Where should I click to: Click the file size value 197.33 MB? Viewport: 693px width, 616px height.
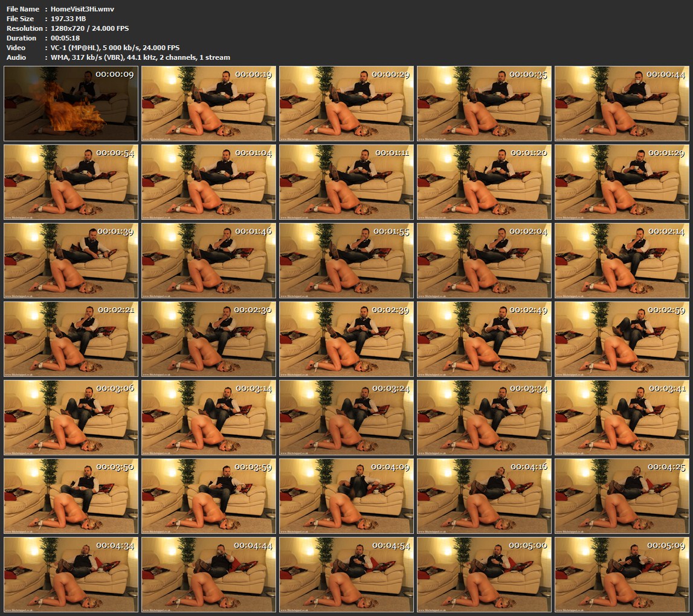tap(68, 19)
